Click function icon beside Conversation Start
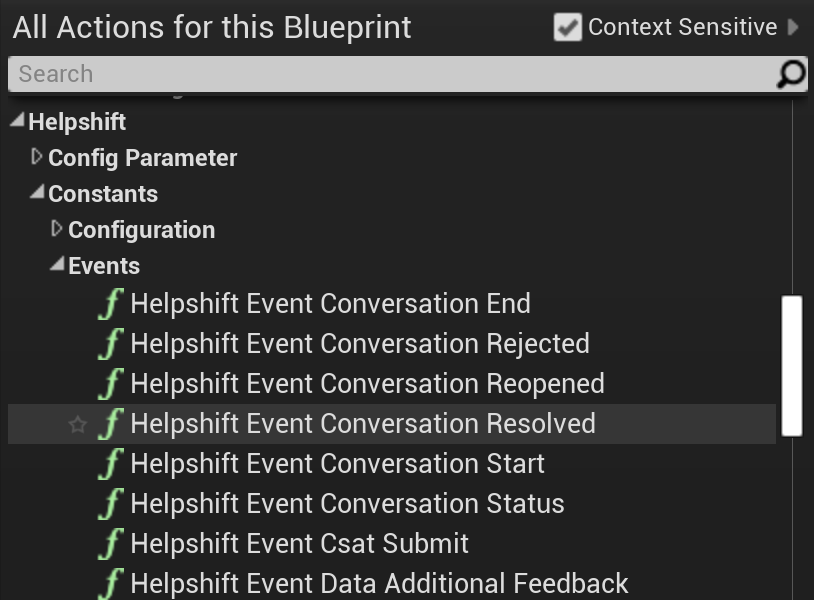The height and width of the screenshot is (600, 814). click(x=111, y=464)
